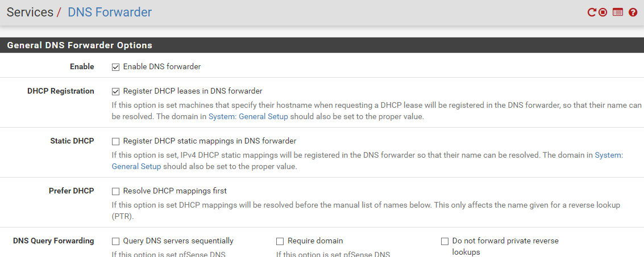
Task: Check Resolve DHCP mappings first
Action: click(x=115, y=191)
